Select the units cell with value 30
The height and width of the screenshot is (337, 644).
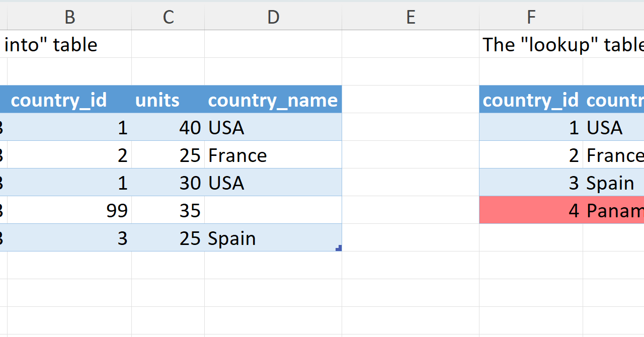pos(168,183)
